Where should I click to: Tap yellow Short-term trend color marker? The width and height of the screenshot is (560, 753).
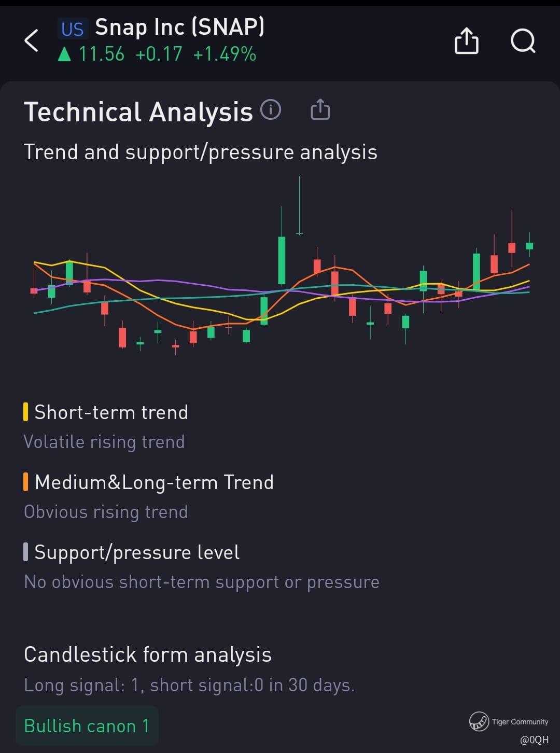[25, 412]
